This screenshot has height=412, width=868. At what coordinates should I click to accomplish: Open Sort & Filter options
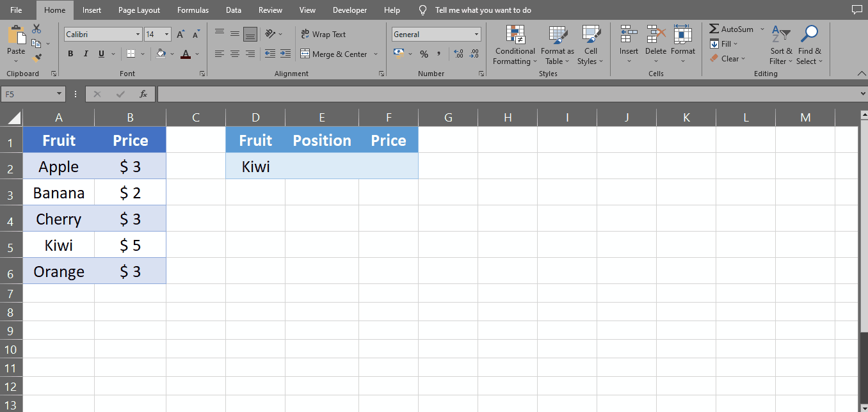pos(780,45)
